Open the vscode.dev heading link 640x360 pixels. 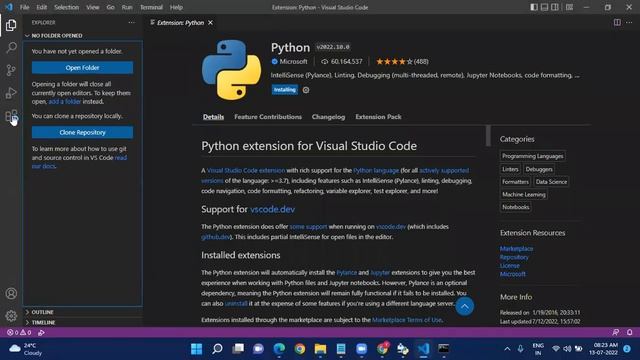pyautogui.click(x=273, y=209)
